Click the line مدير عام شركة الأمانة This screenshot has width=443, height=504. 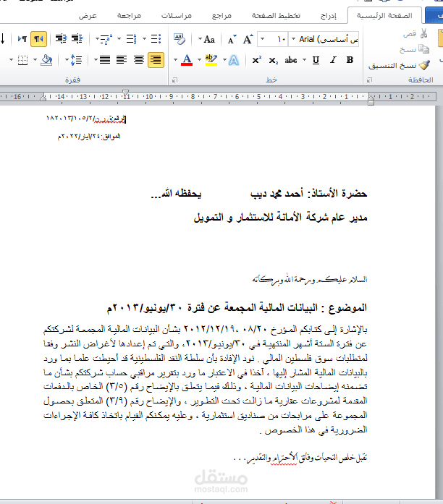click(280, 217)
